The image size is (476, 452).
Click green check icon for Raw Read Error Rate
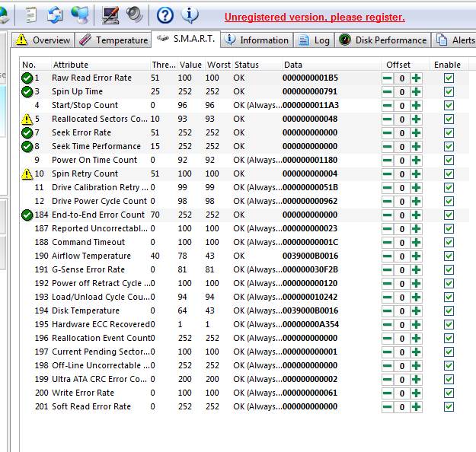point(27,78)
